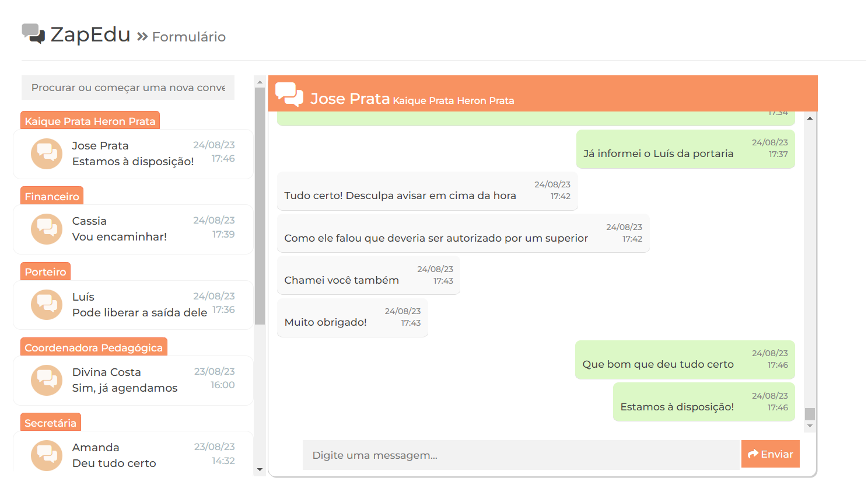Image resolution: width=868 pixels, height=488 pixels.
Task: Click the 'Que bom que deu tudo certo' message
Action: (685, 360)
